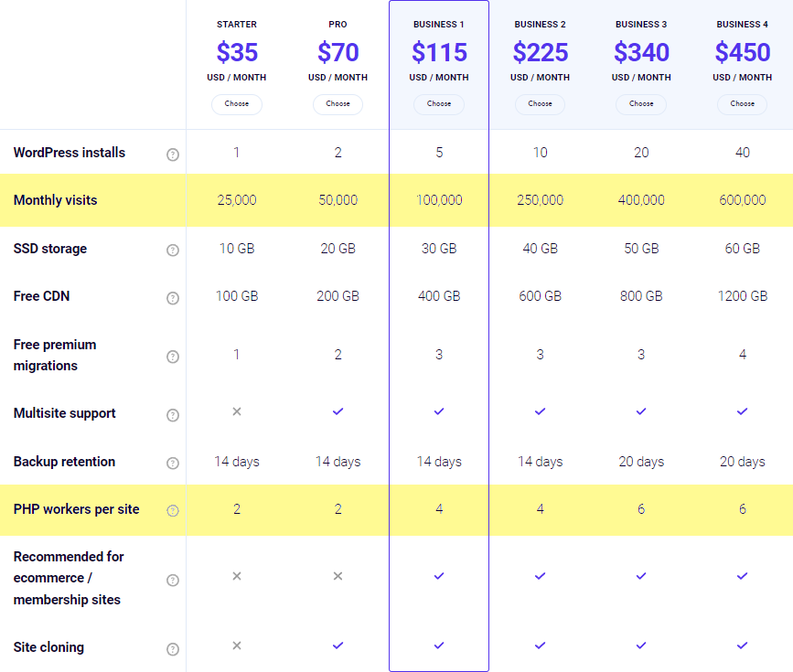Click the $450 Business 4 price
The image size is (793, 672).
(743, 52)
